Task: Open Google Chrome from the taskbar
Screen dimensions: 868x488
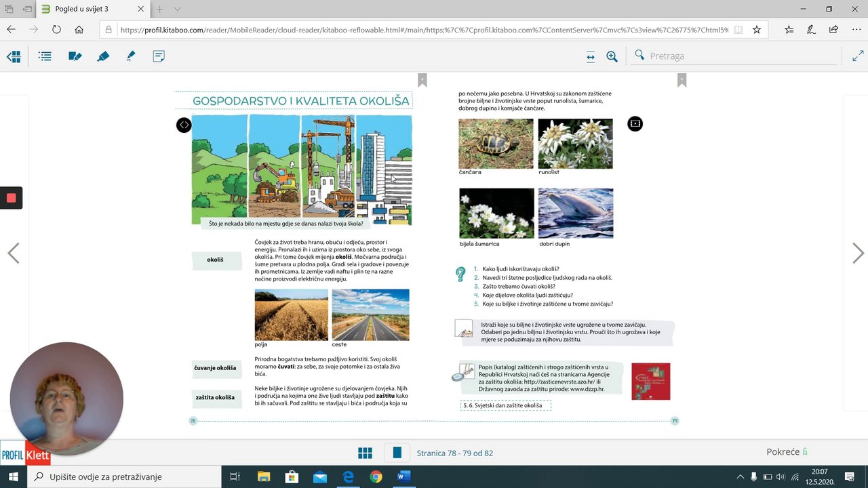Action: point(376,476)
